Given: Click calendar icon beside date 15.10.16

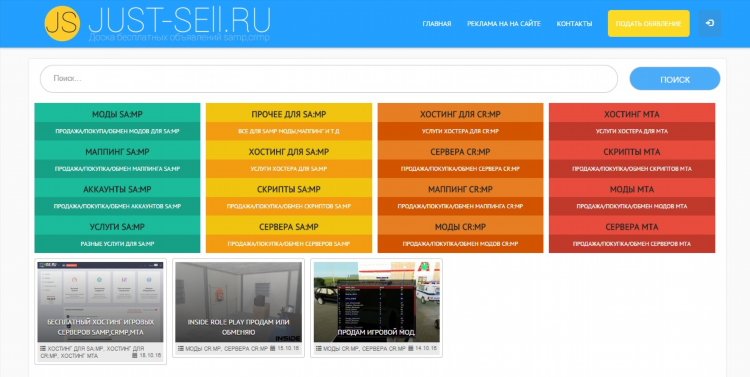Looking at the screenshot, I should (272, 348).
